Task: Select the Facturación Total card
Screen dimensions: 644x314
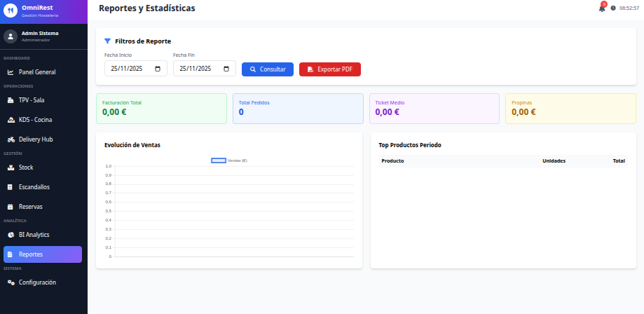Action: pyautogui.click(x=161, y=109)
